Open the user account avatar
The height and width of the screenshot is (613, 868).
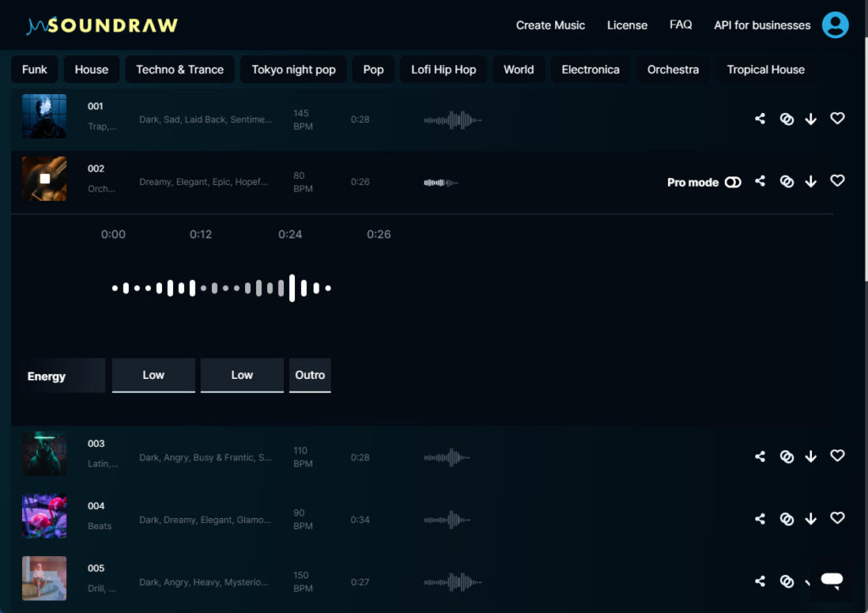835,25
